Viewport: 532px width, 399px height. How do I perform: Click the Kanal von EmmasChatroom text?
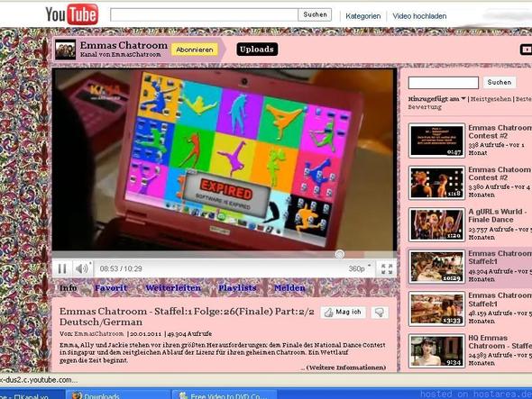point(121,55)
